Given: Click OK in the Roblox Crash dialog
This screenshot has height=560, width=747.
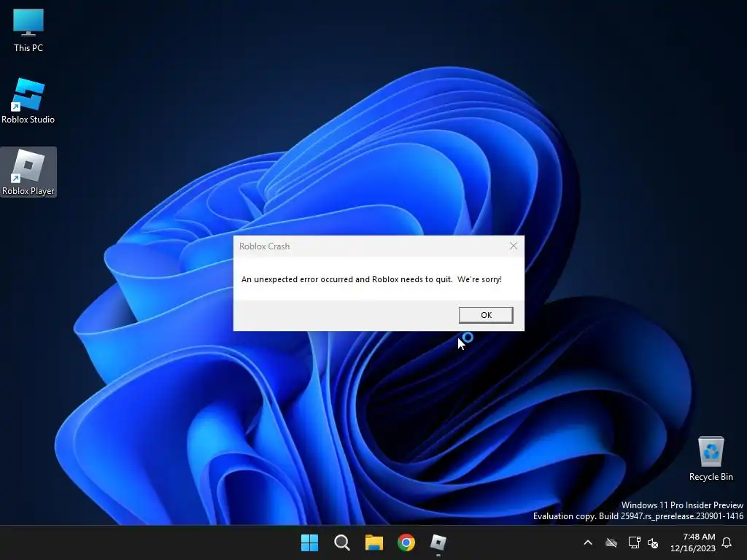Looking at the screenshot, I should pos(485,315).
